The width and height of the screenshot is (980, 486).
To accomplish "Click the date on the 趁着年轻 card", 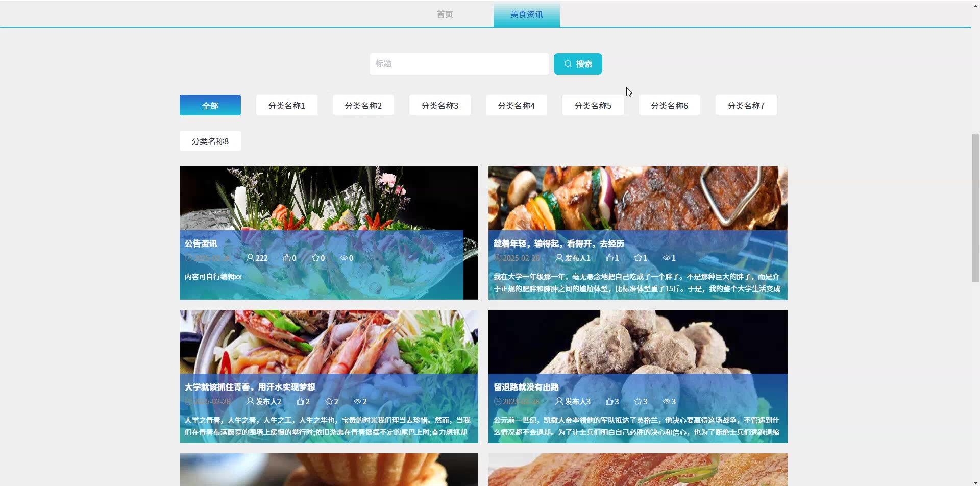I will click(x=521, y=258).
